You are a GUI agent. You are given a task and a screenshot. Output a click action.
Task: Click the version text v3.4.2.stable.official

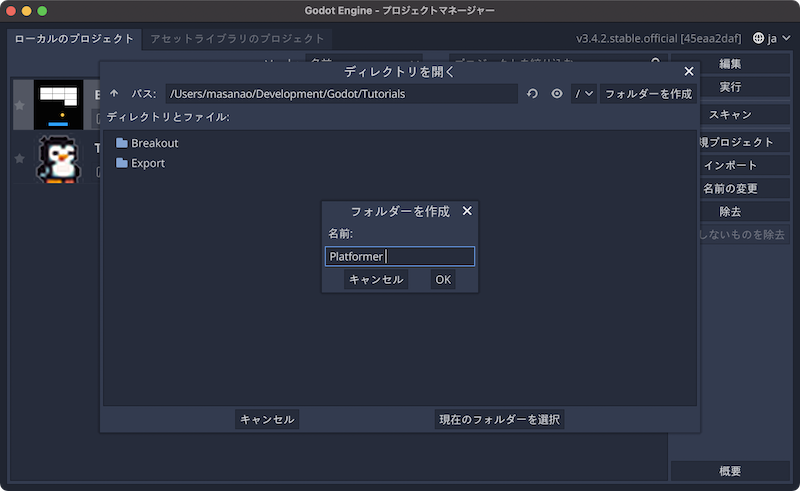(x=659, y=38)
